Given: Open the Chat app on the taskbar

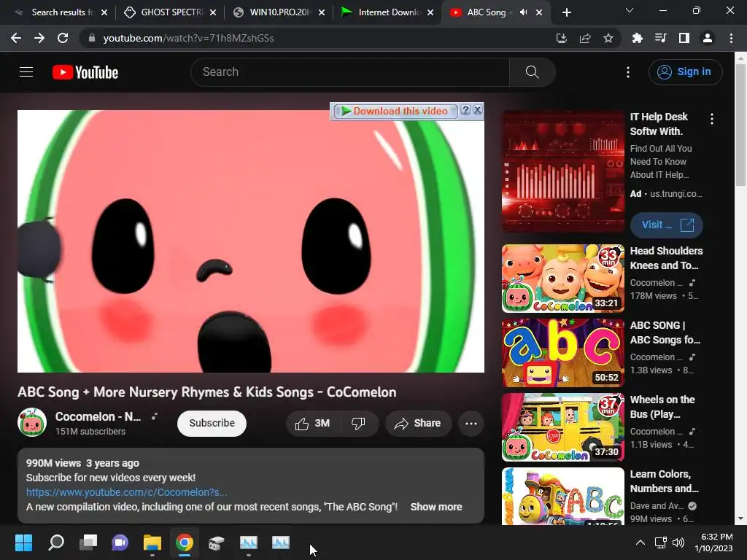Looking at the screenshot, I should [120, 542].
